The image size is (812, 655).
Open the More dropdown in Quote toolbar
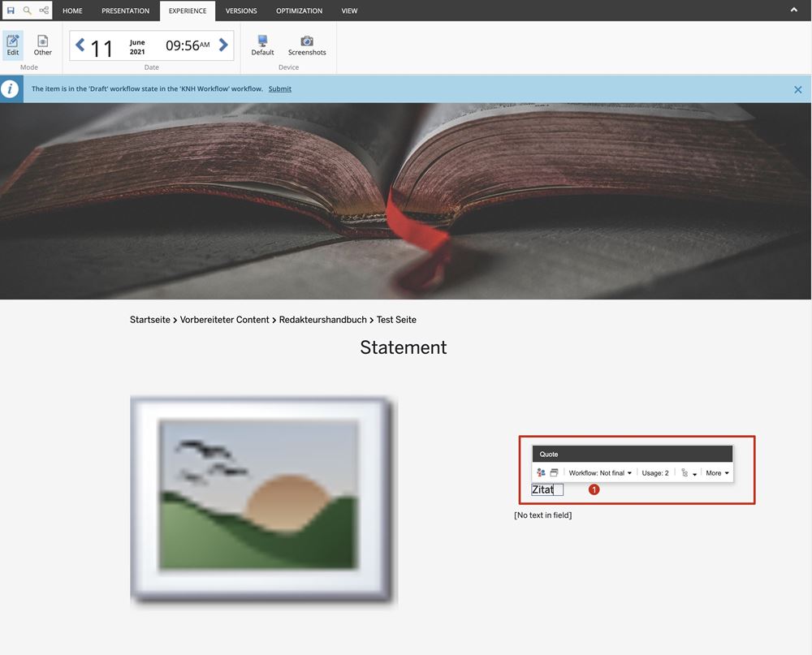pyautogui.click(x=717, y=473)
